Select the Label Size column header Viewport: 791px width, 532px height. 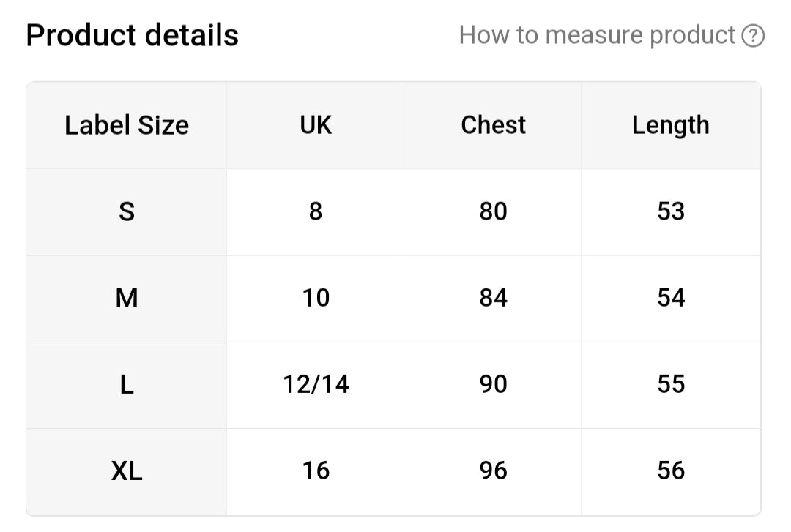pos(127,125)
